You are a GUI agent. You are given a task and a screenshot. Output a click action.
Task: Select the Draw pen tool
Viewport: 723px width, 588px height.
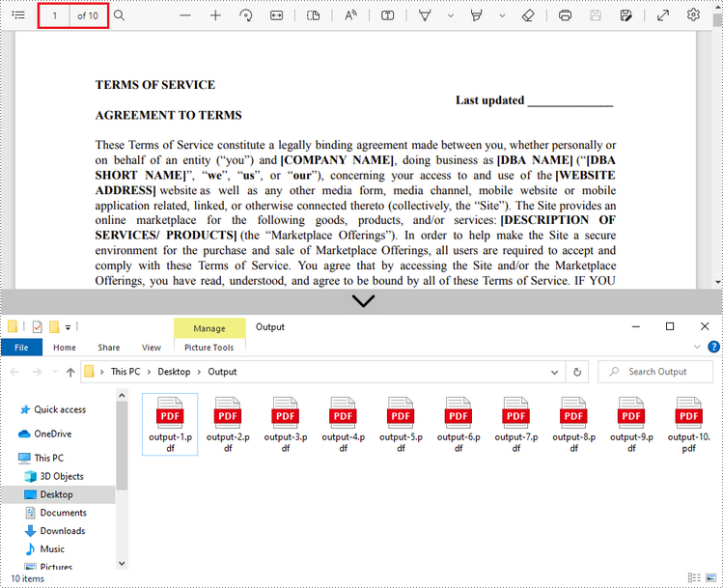coord(425,15)
